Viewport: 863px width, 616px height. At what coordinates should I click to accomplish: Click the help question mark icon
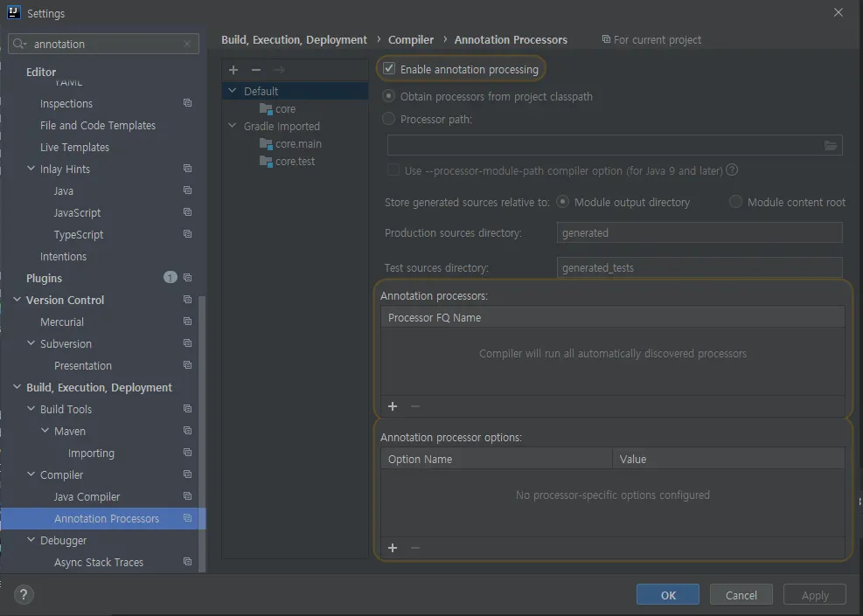[24, 594]
